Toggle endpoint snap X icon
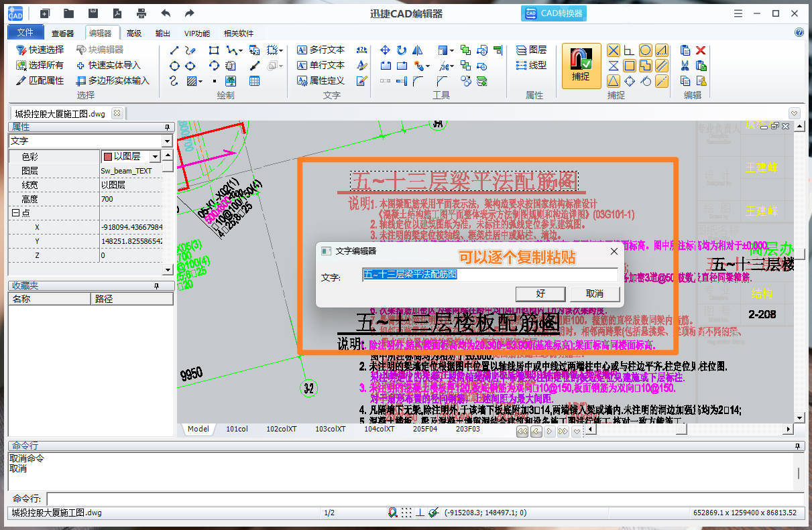This screenshot has width=812, height=530. click(613, 50)
